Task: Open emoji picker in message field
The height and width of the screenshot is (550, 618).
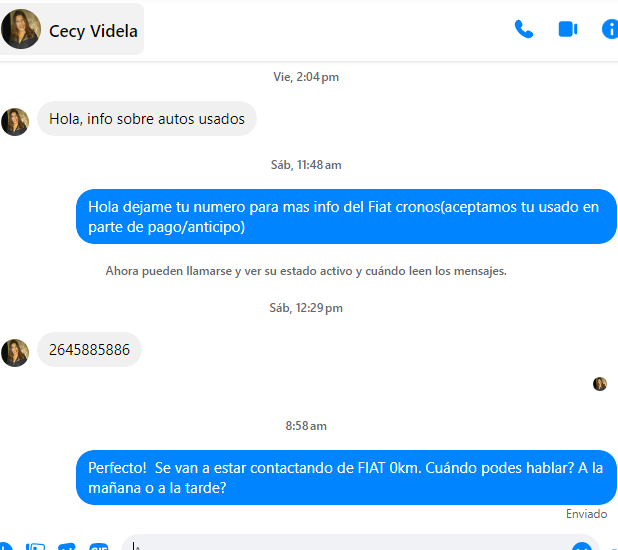Action: [582, 546]
